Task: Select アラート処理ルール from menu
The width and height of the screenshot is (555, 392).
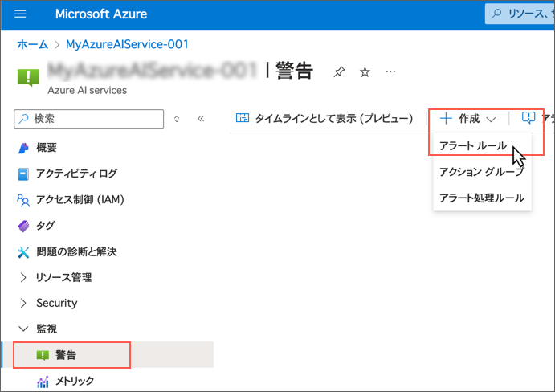Action: coord(482,198)
